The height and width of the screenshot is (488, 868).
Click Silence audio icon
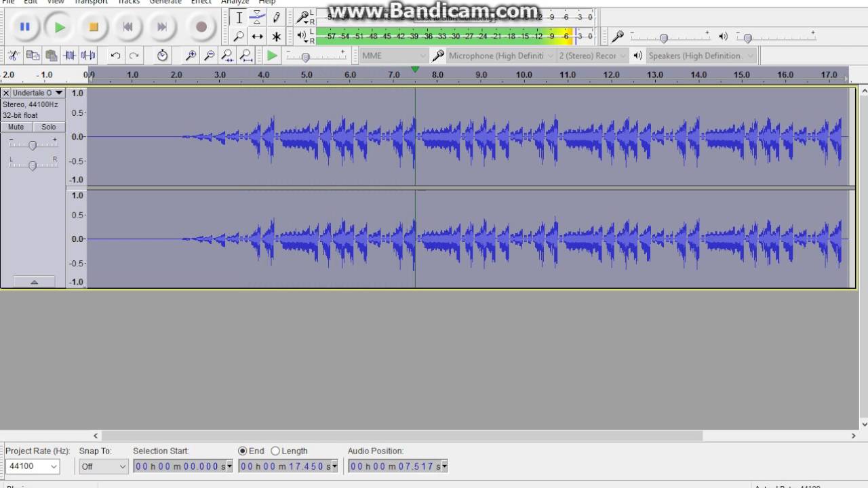coord(88,56)
